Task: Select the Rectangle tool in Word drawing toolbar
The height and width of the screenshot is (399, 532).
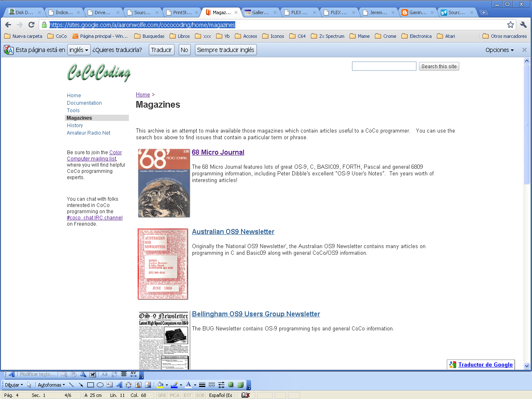Action: tap(90, 385)
